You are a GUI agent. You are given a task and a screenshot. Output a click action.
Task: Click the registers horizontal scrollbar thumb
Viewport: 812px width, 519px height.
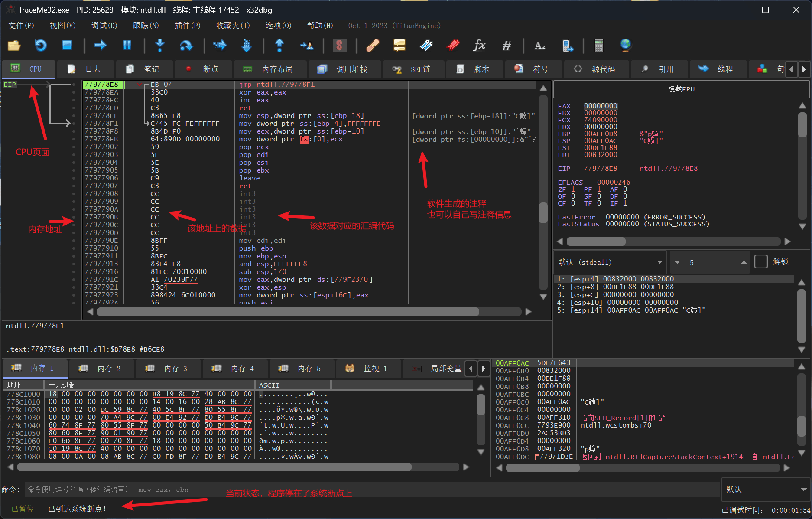coord(596,241)
